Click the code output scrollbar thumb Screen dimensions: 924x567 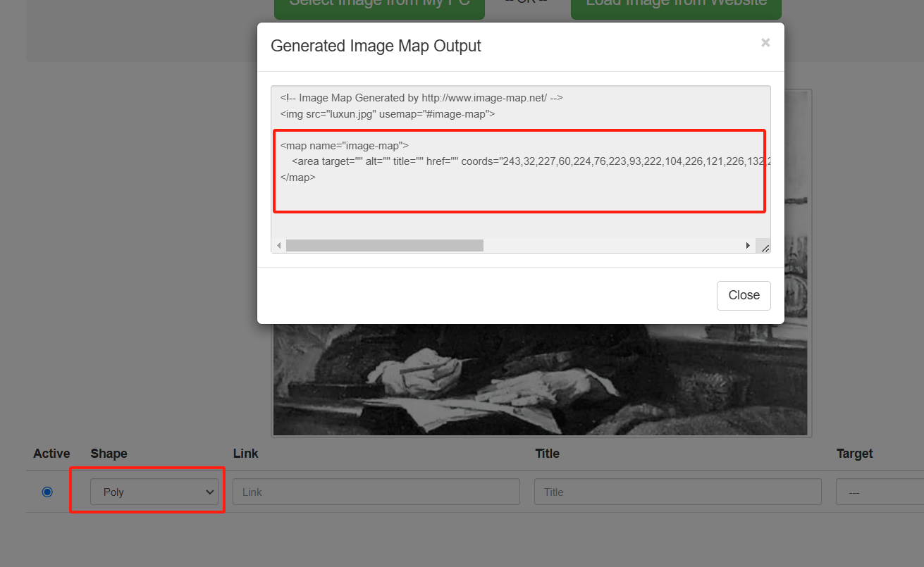tap(385, 245)
